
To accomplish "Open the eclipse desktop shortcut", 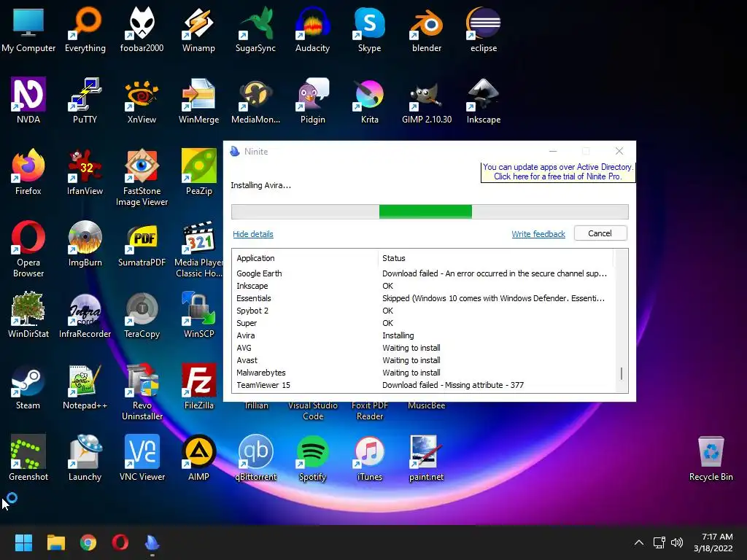I will click(484, 28).
